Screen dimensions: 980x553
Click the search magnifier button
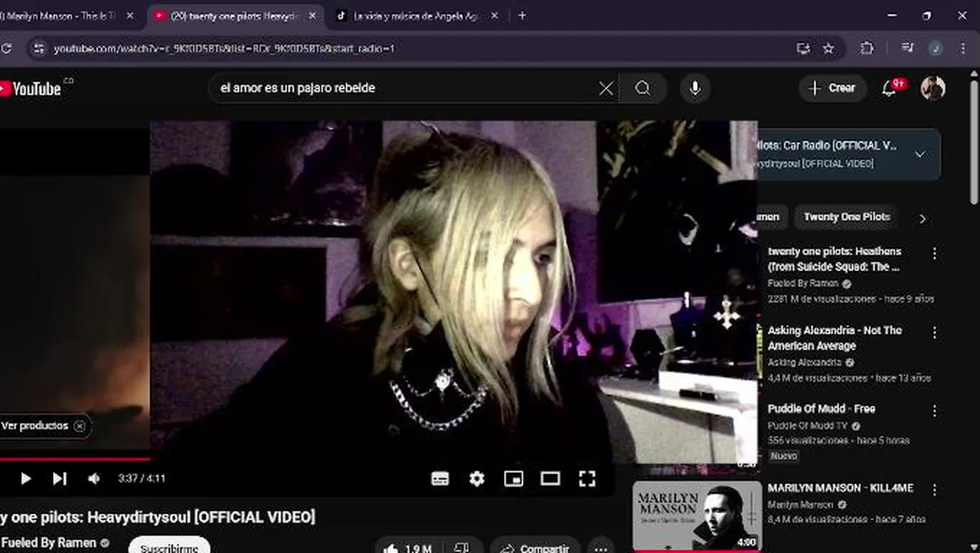643,88
